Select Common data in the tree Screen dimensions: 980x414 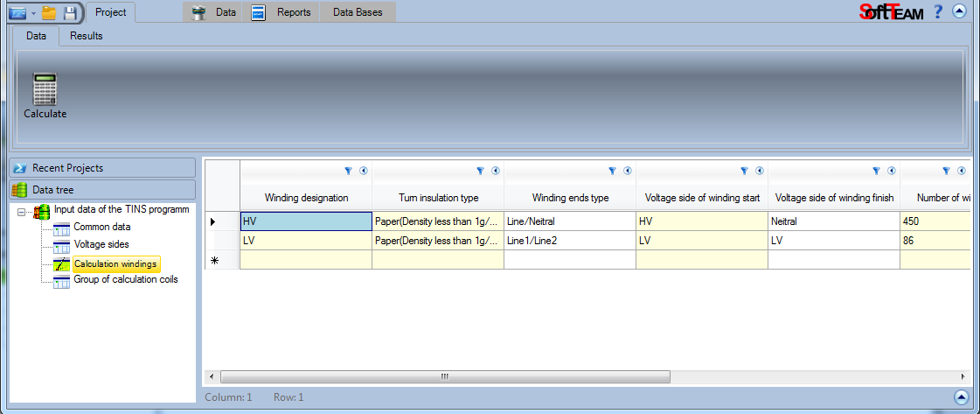coord(102,227)
